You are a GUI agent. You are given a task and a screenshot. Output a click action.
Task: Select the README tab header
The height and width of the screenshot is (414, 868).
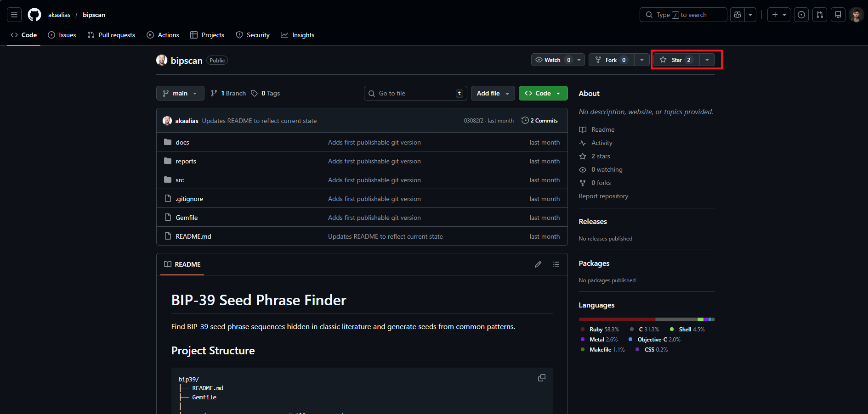182,264
